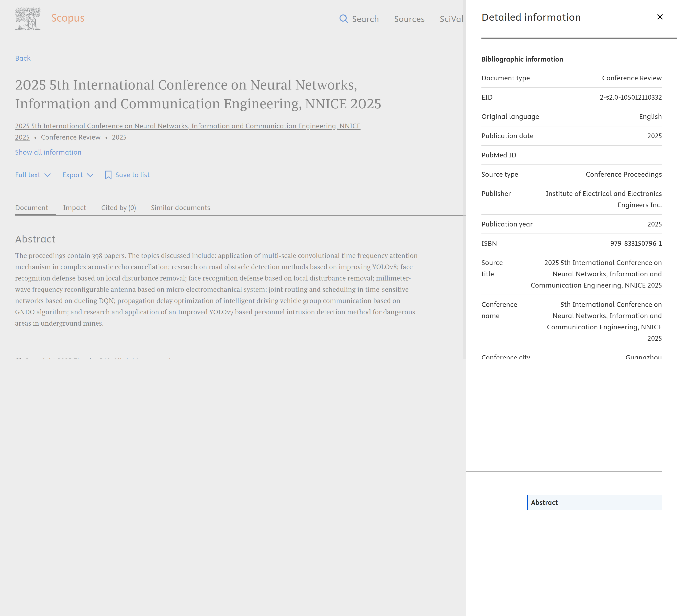The height and width of the screenshot is (616, 677).
Task: Click Show all information link
Action: coord(48,152)
